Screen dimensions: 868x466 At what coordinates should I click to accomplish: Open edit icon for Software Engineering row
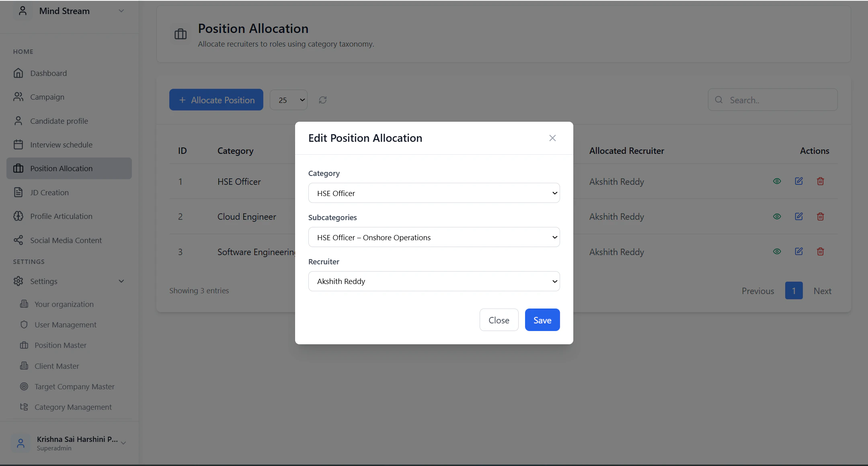coord(798,251)
